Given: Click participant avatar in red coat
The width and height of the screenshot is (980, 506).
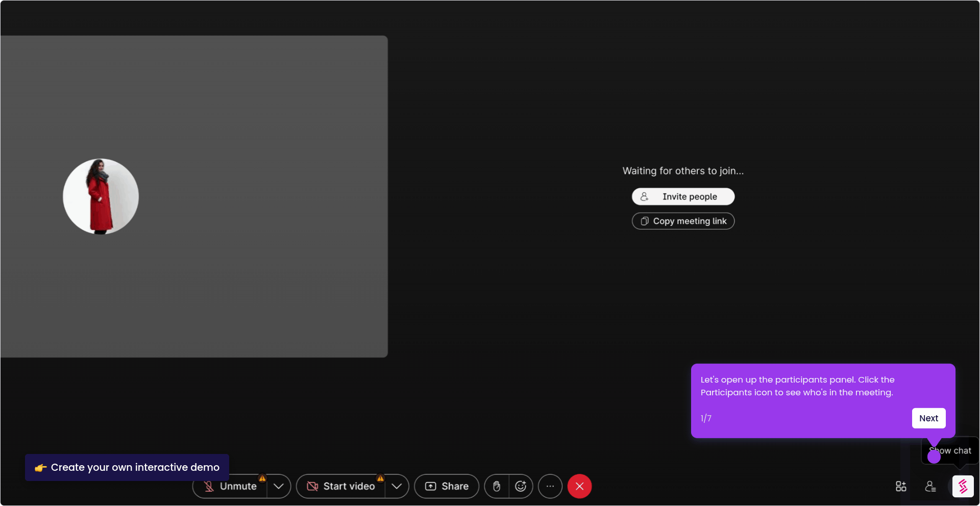Looking at the screenshot, I should pos(101,196).
